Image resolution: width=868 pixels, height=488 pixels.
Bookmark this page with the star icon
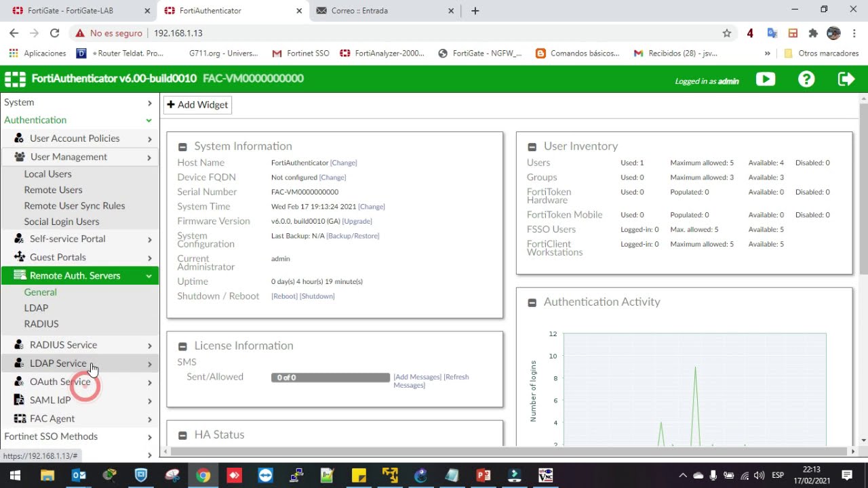coord(727,33)
